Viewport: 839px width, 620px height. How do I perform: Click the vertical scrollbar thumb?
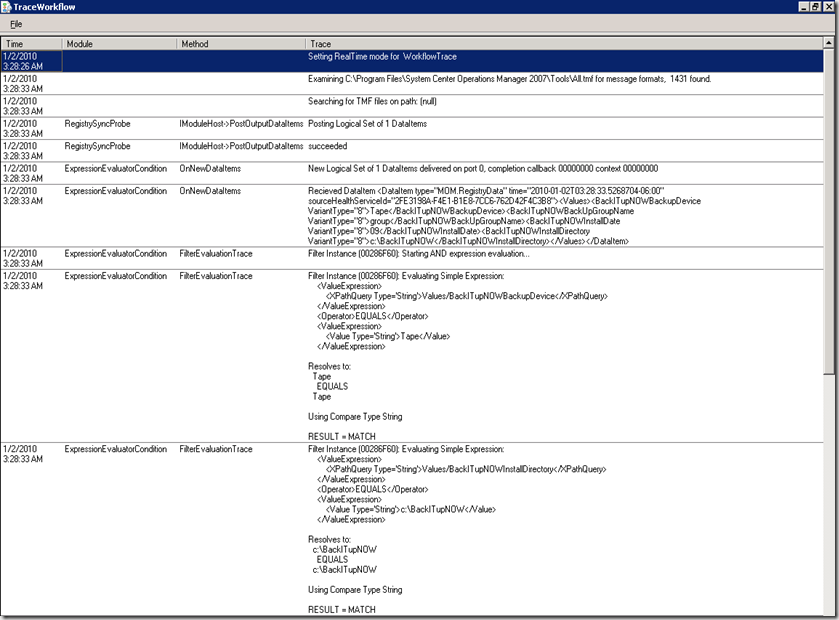coord(828,212)
